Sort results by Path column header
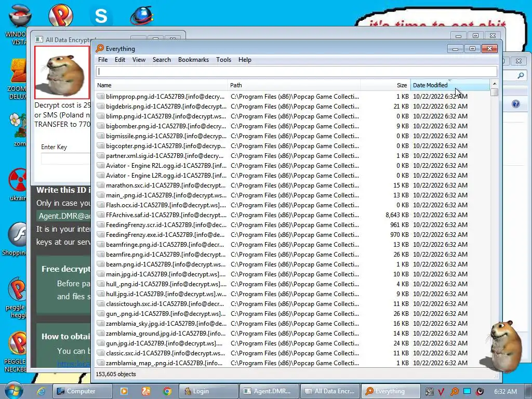 (294, 85)
